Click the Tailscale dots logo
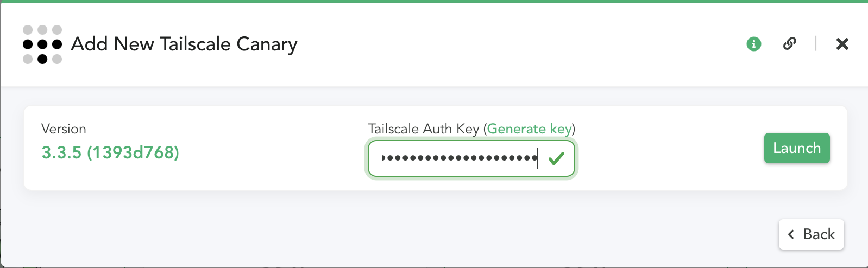This screenshot has height=268, width=868. pyautogui.click(x=42, y=44)
